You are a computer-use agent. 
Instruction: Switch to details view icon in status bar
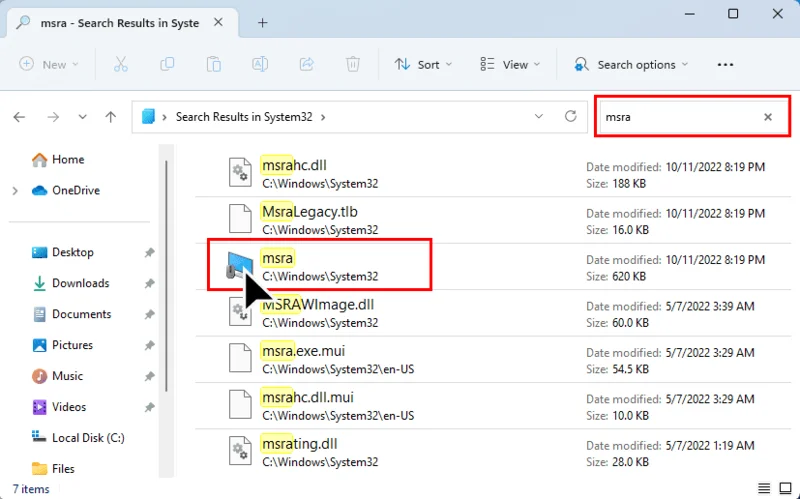point(764,488)
